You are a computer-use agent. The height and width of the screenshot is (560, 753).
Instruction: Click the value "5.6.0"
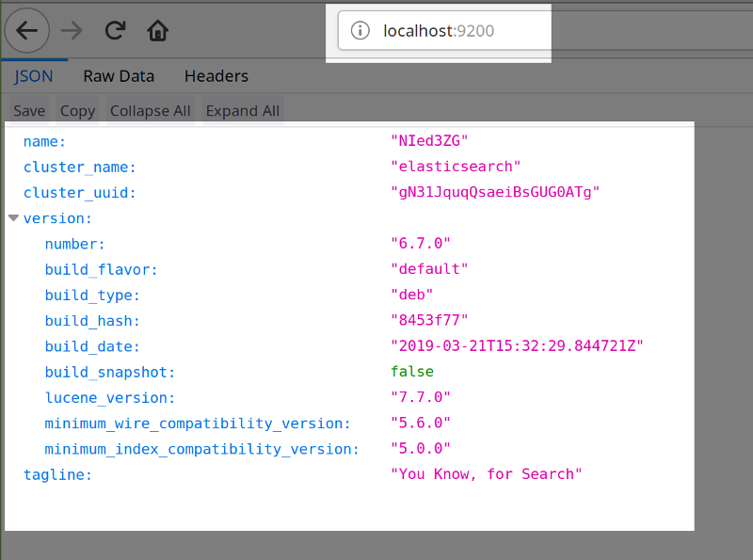click(x=420, y=423)
